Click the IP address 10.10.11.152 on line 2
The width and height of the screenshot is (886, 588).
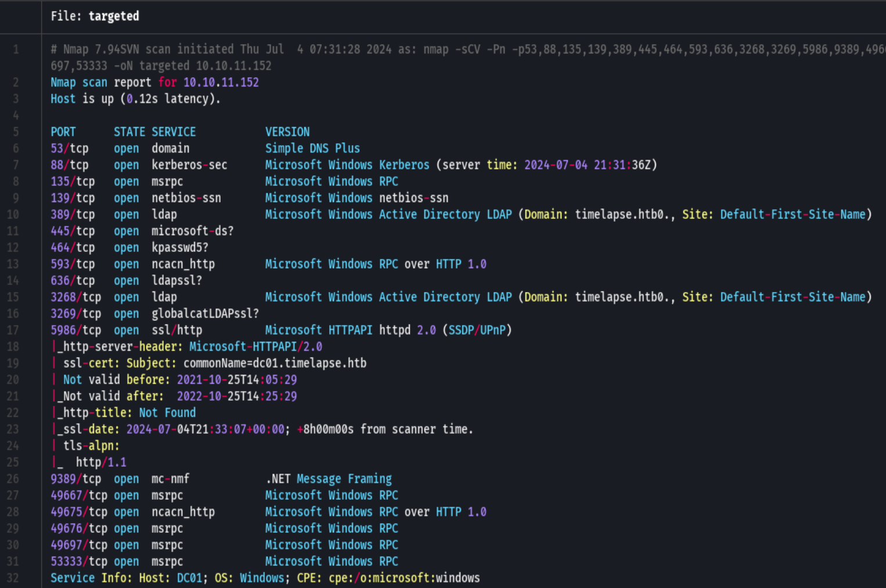[221, 82]
